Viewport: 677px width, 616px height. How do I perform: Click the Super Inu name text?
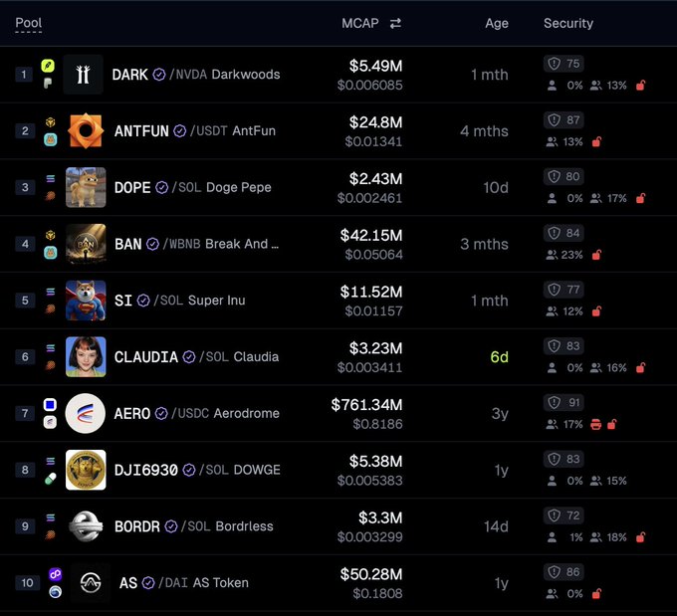pyautogui.click(x=217, y=301)
